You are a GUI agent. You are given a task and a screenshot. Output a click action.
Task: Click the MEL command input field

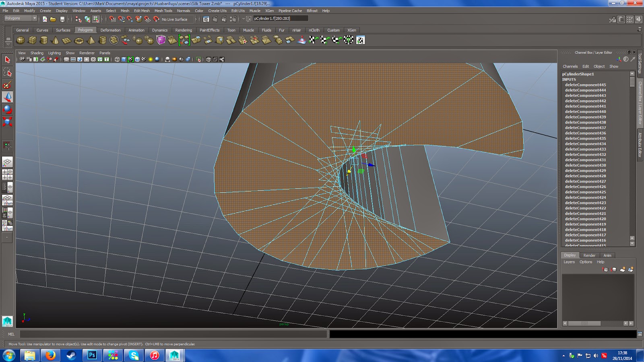(x=173, y=334)
